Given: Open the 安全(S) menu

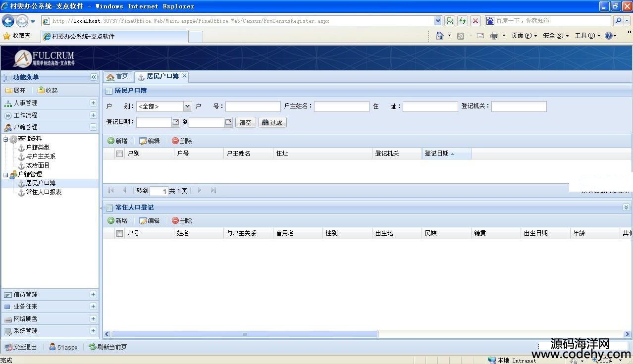Looking at the screenshot, I should click(556, 36).
